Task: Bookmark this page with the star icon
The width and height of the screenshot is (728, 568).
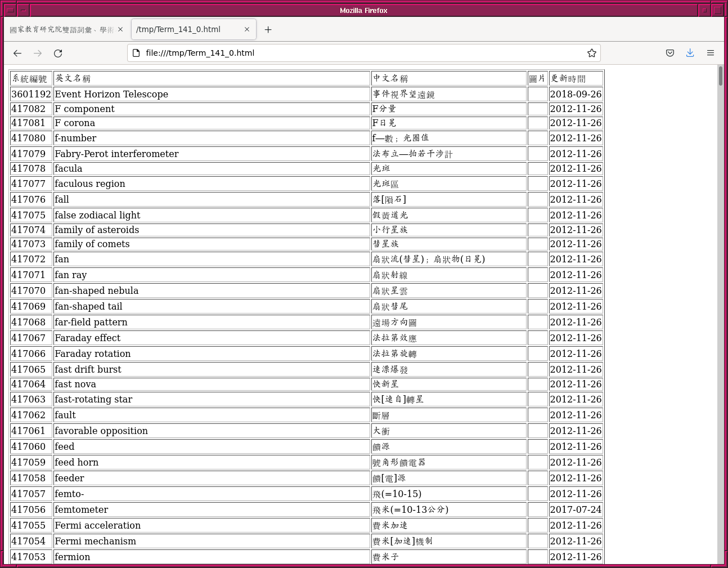Action: pos(591,53)
